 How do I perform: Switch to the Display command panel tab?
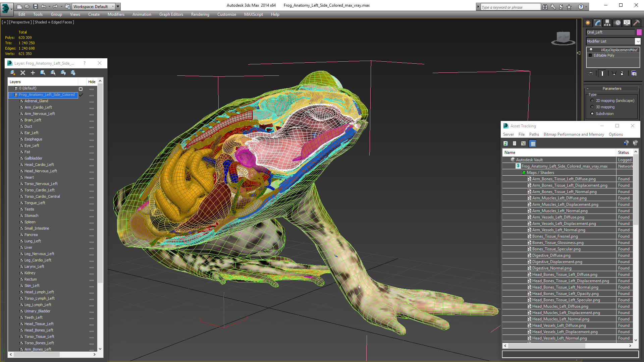click(627, 23)
